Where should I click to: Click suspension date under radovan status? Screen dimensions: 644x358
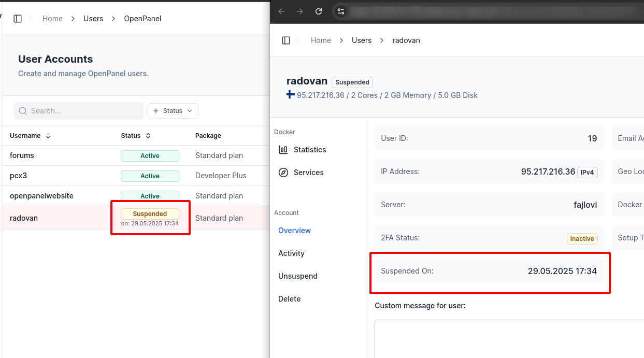coord(150,224)
